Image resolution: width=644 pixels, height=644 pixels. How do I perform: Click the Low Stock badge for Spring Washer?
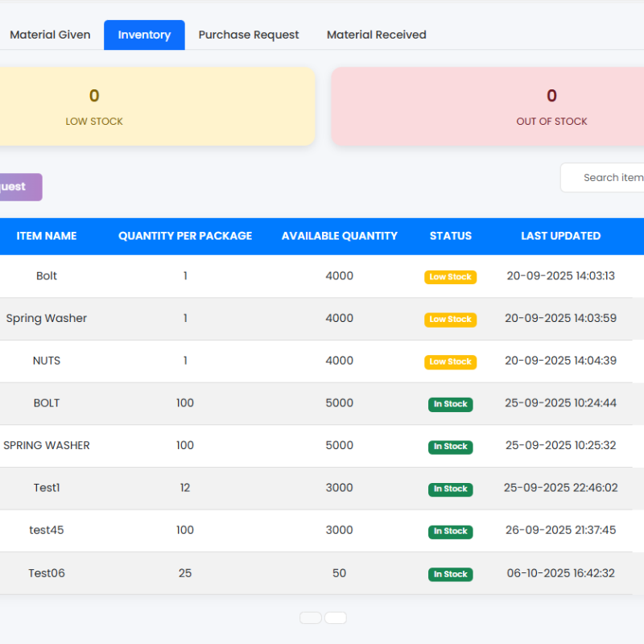450,320
